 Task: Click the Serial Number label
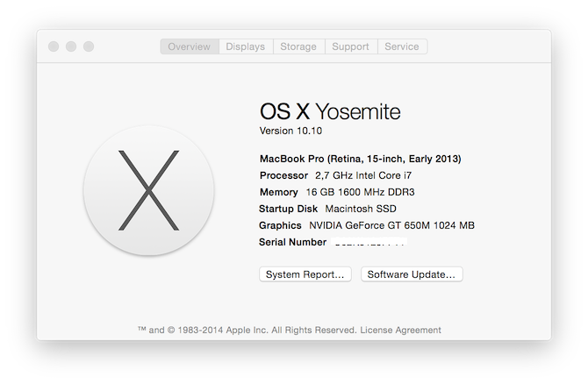coord(292,242)
